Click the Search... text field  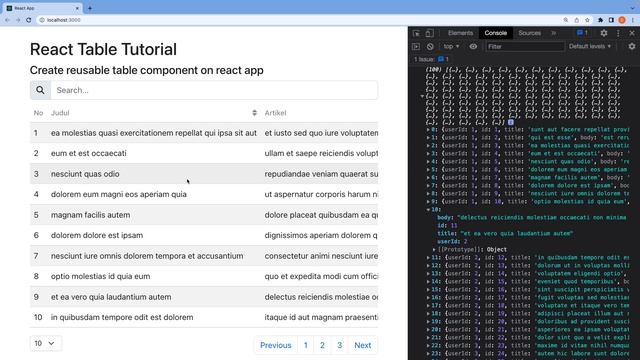(214, 90)
